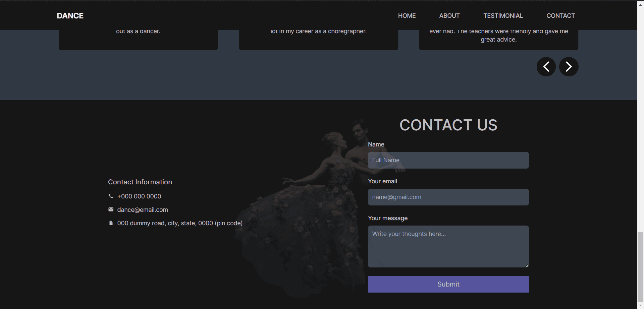Viewport: 644px width, 309px height.
Task: Go to the TESTIMONIAL section link
Action: click(503, 16)
